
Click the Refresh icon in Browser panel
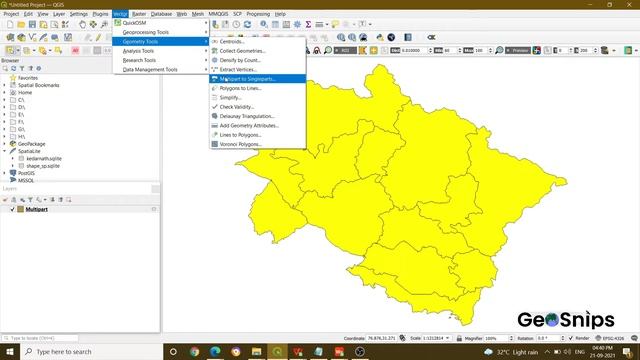pyautogui.click(x=13, y=69)
